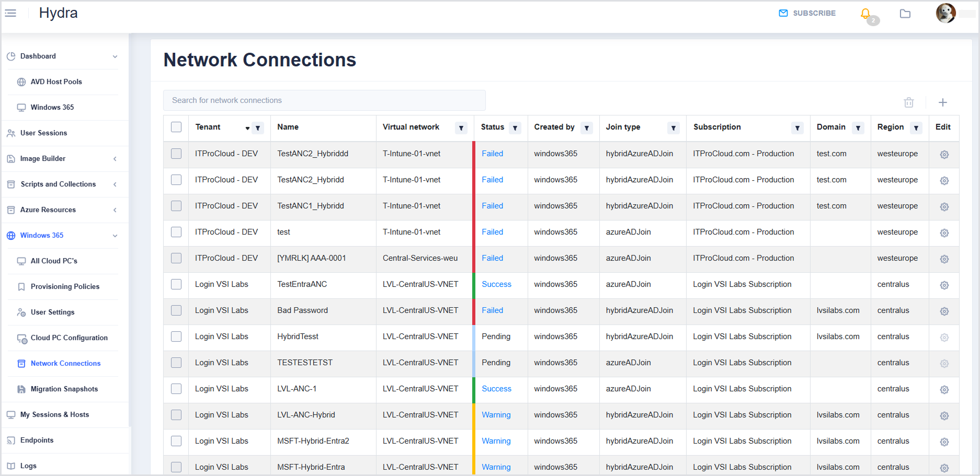Filter the Status column

[x=515, y=128]
